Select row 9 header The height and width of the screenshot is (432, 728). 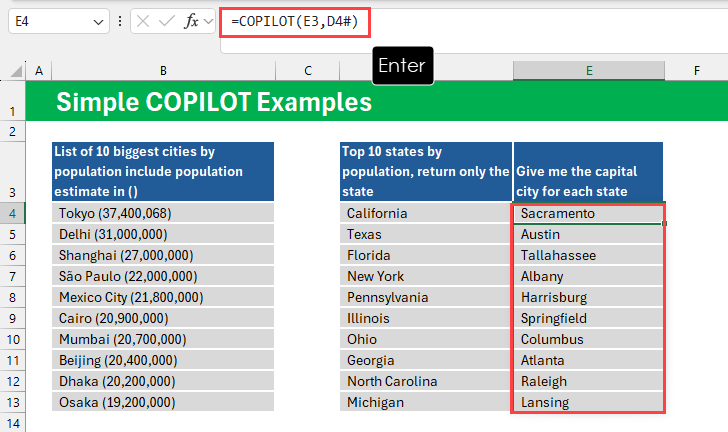(x=13, y=318)
